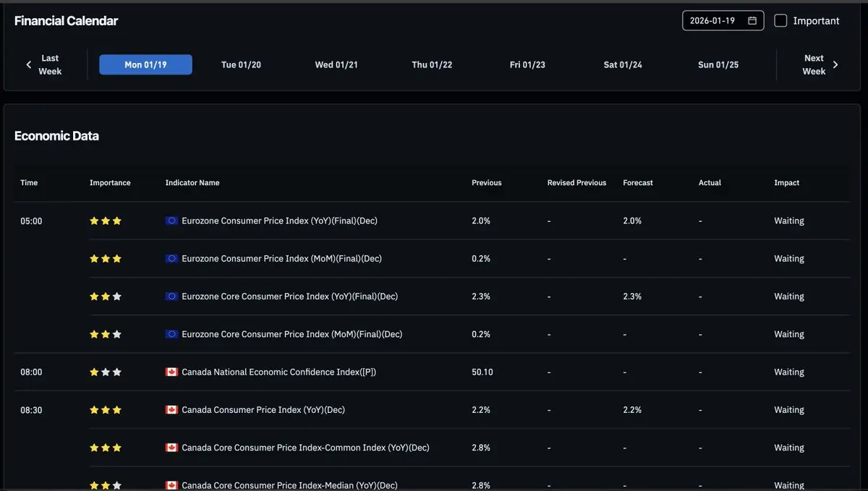Click the 2026-01-19 date input field
The image size is (868, 491).
pos(723,21)
